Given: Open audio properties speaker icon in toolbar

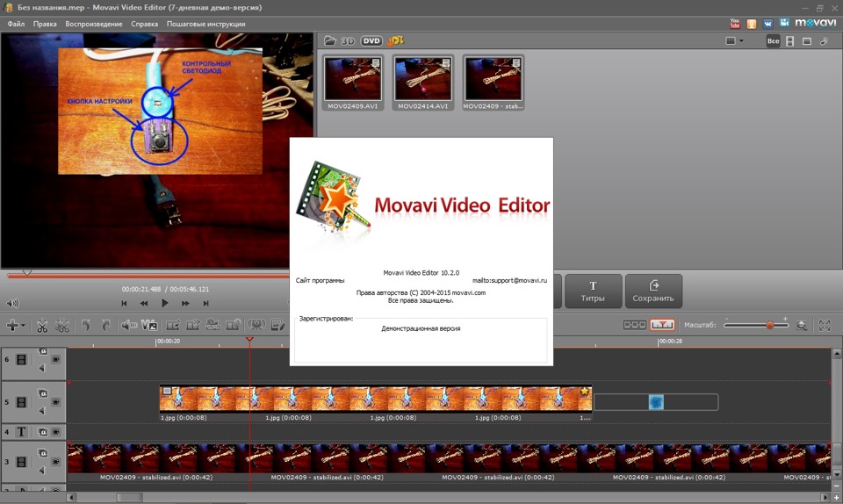Looking at the screenshot, I should pos(128,325).
